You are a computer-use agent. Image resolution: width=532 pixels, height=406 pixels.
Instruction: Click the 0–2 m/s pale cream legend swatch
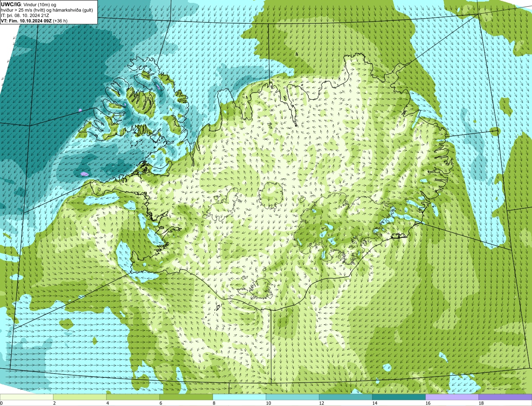click(x=27, y=397)
